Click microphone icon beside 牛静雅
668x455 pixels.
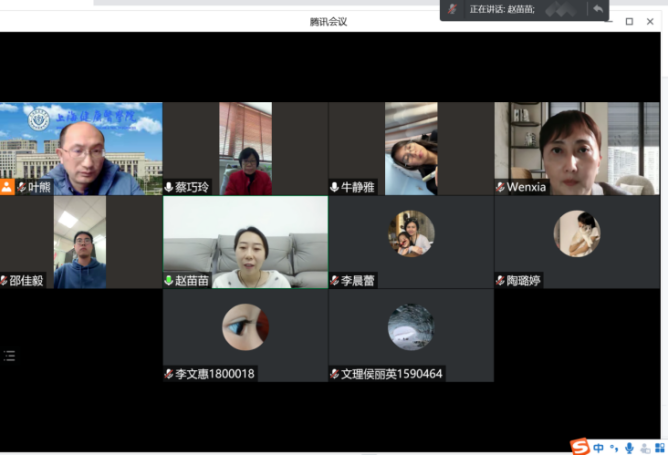[x=335, y=187]
